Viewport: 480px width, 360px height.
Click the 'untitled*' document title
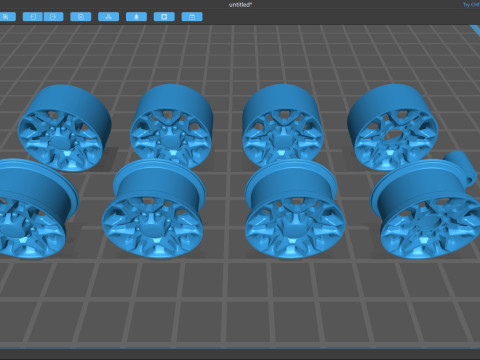(x=240, y=5)
